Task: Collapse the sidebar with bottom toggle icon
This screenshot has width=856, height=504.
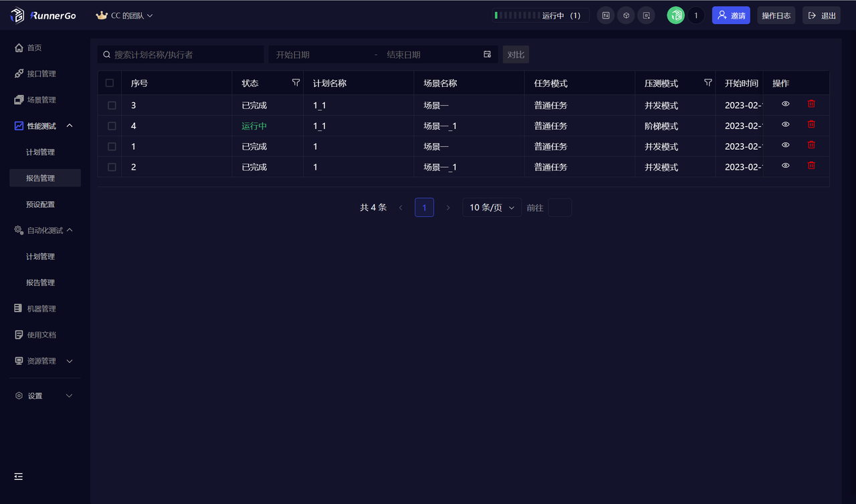Action: click(x=19, y=477)
